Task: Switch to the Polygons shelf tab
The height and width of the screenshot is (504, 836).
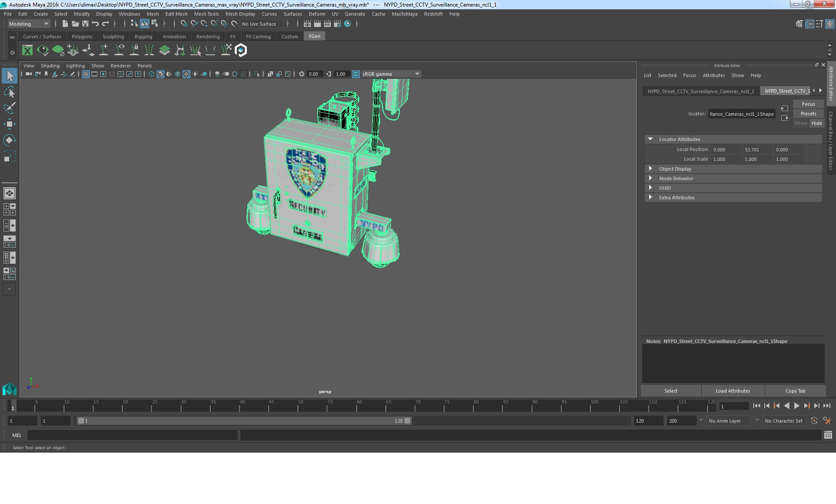Action: (82, 37)
